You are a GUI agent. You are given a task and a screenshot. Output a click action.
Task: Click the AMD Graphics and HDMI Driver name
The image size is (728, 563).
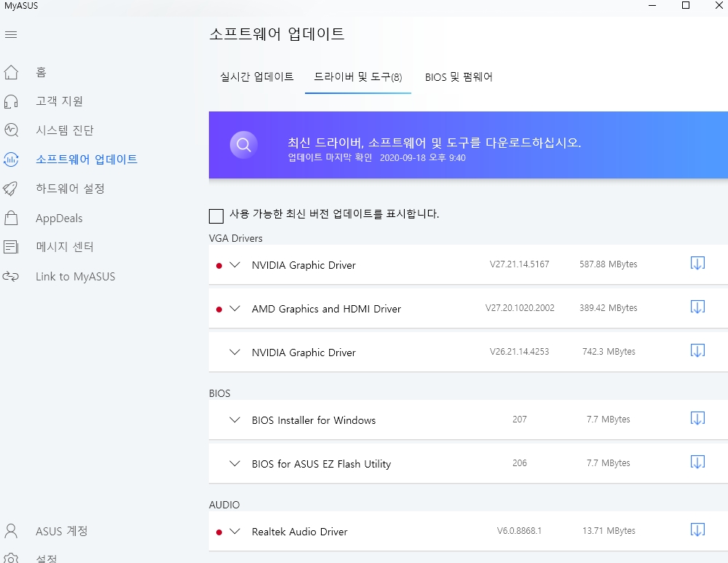326,309
